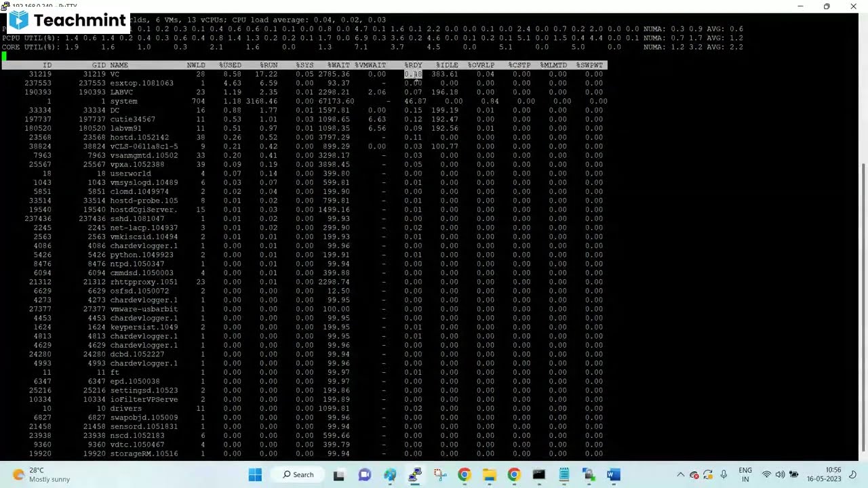Select the esxtop.1081063 process row name
Viewport: 868px width, 488px height.
142,83
